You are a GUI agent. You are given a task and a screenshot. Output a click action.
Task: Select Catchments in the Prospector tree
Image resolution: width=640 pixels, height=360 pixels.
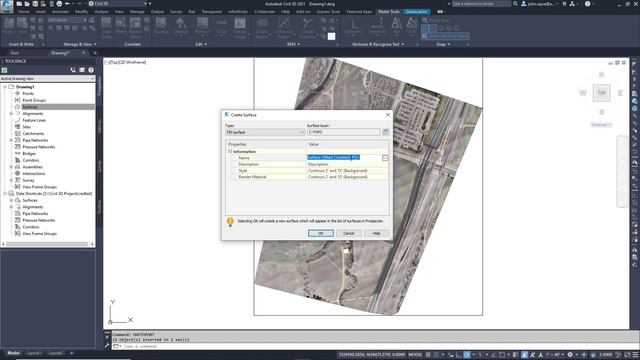click(x=33, y=133)
